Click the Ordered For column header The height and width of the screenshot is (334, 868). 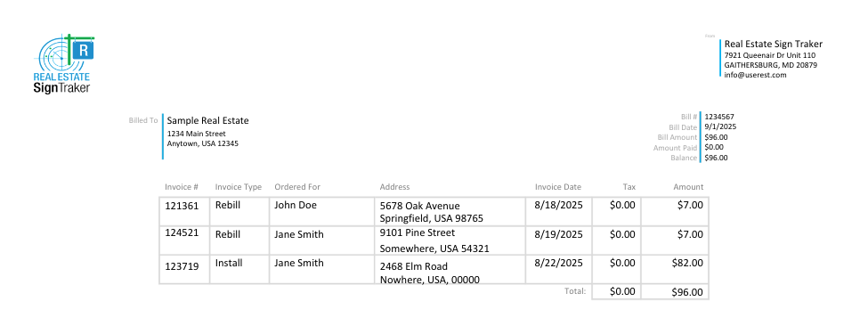point(297,187)
